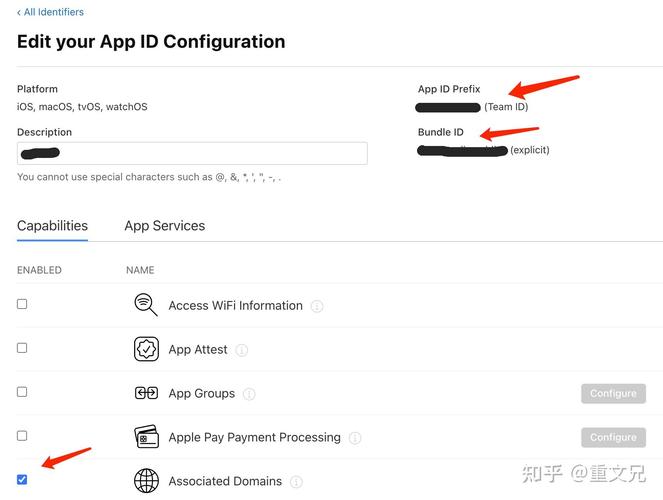Open info for Access WiFi Information
The width and height of the screenshot is (663, 500).
pos(317,306)
